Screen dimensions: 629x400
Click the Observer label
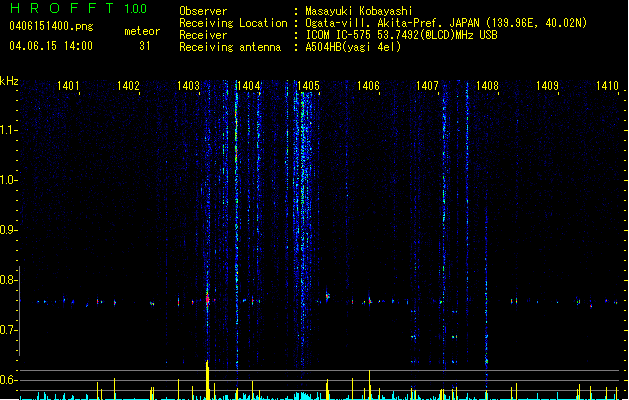(x=203, y=11)
